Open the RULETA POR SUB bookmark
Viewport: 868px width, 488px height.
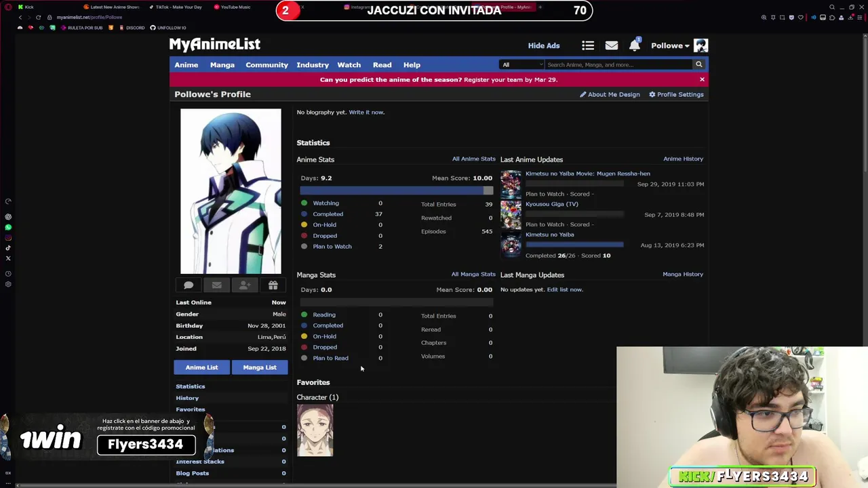[x=81, y=28]
